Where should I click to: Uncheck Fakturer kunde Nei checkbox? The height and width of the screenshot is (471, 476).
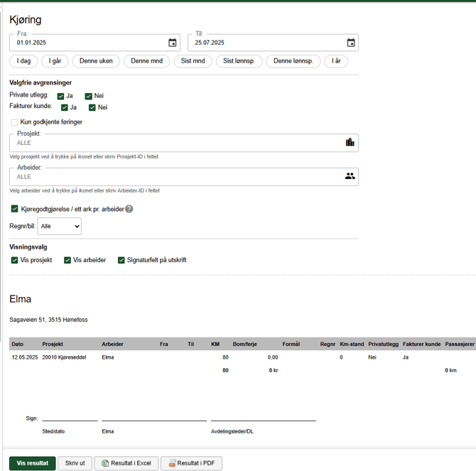[x=92, y=107]
